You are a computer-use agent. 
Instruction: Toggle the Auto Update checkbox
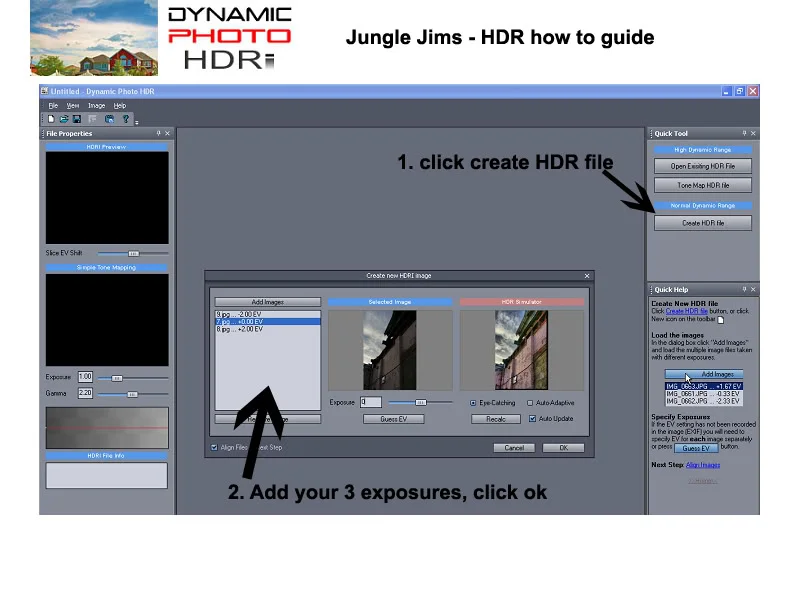[x=532, y=418]
